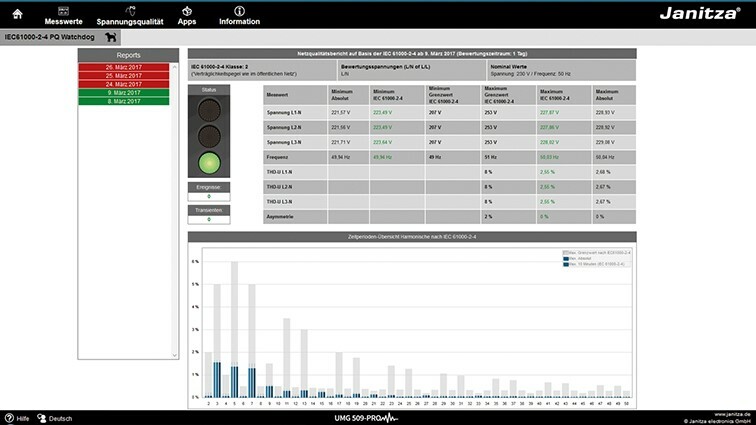Viewport: 756px width, 425px height.
Task: Click the Ereignisse count field
Action: point(208,197)
